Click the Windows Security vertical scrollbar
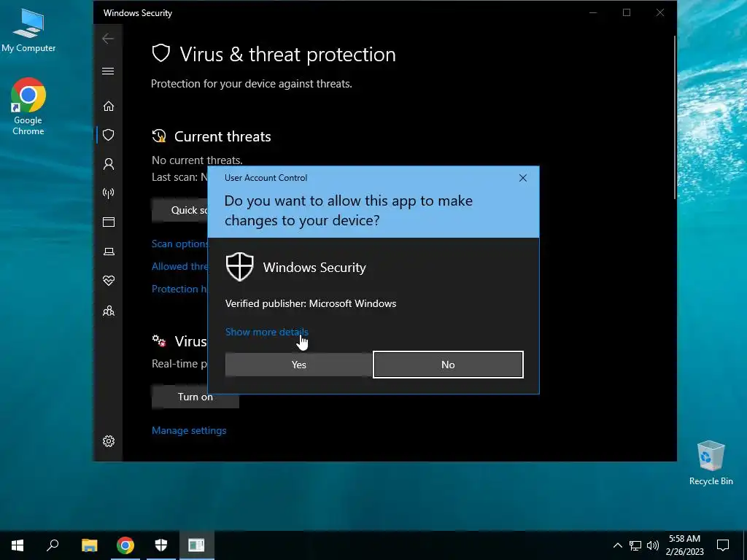 (675, 117)
